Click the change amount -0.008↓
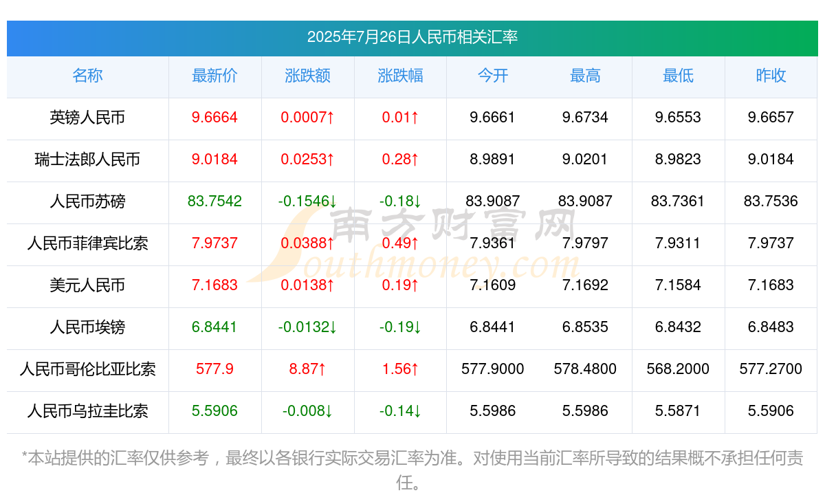Viewport: 825px width, 504px height. point(308,411)
